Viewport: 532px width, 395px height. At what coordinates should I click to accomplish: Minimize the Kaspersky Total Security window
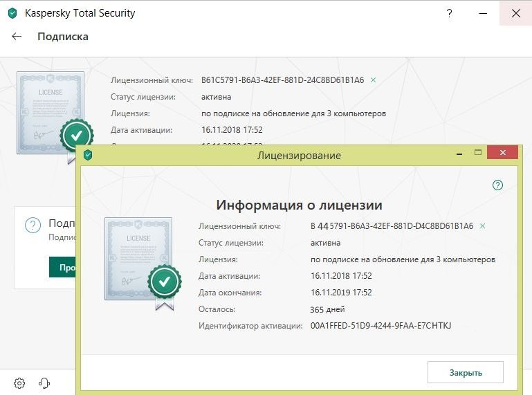coord(483,13)
